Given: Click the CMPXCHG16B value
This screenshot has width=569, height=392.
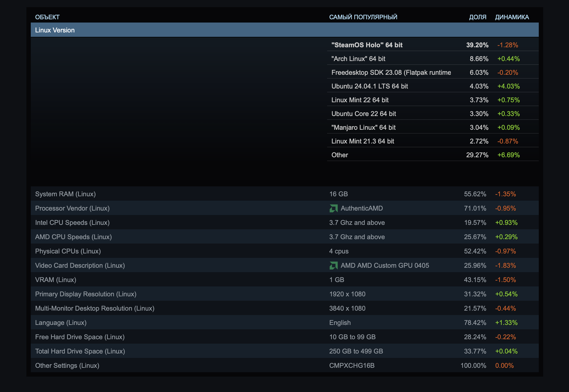Looking at the screenshot, I should [352, 365].
